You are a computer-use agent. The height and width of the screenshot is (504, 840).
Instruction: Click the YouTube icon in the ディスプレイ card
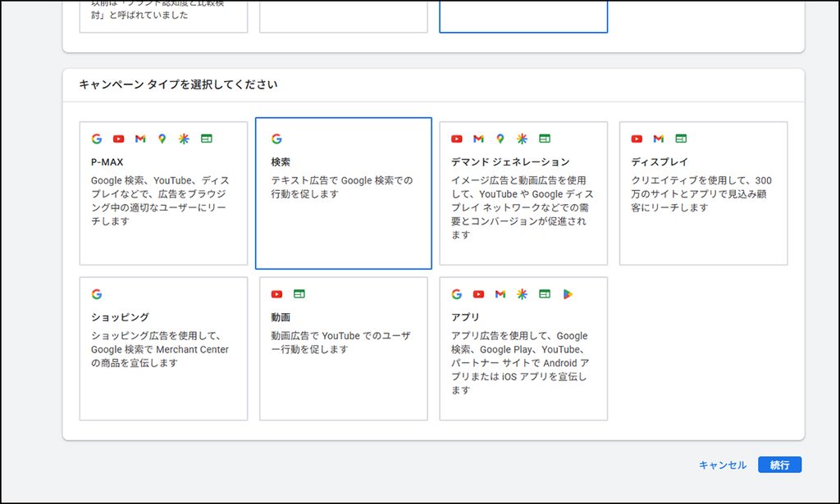coord(637,138)
